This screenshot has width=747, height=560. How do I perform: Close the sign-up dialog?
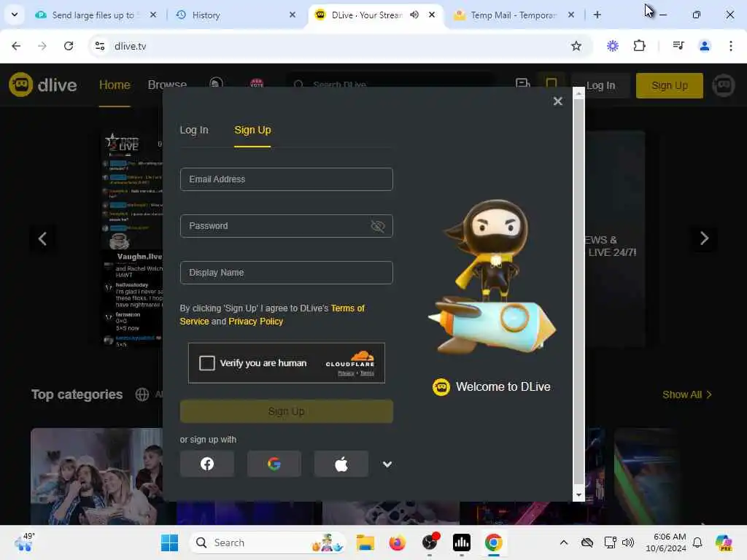pos(558,101)
